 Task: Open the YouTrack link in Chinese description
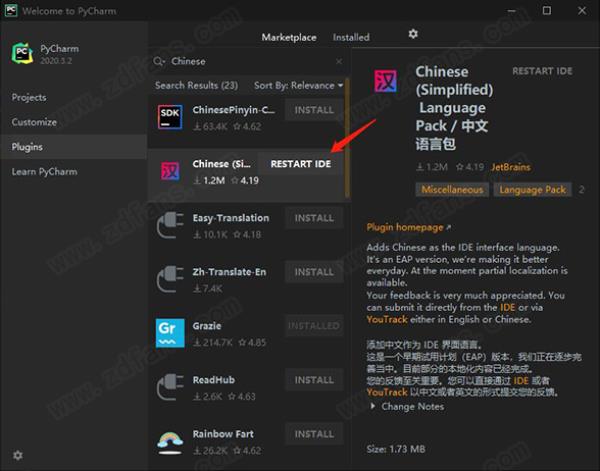point(387,393)
